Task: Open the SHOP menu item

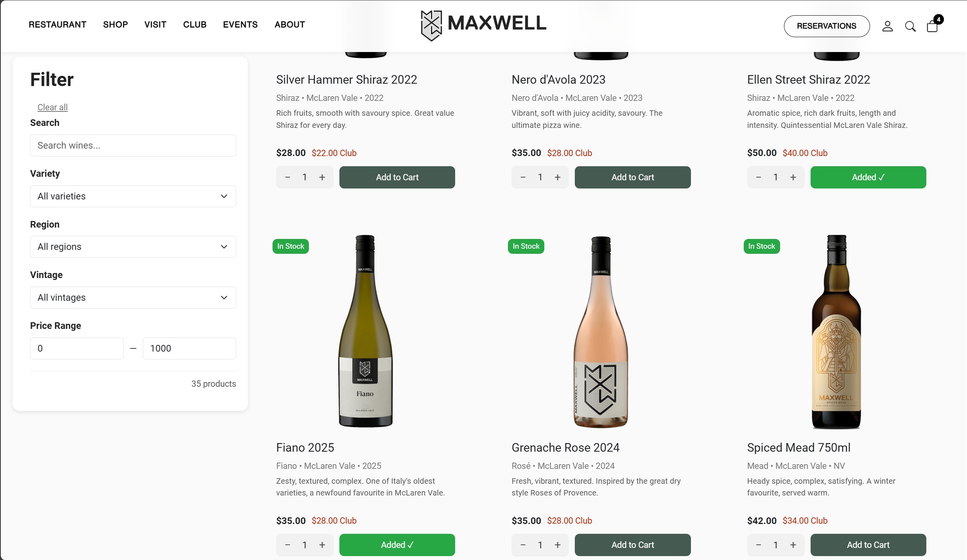Action: coord(115,25)
